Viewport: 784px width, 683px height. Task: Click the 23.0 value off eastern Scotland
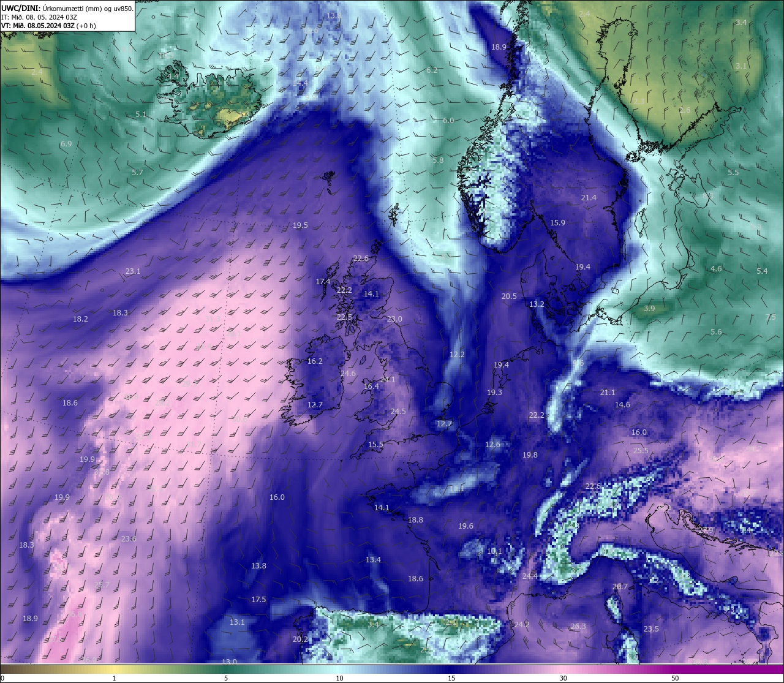[394, 319]
